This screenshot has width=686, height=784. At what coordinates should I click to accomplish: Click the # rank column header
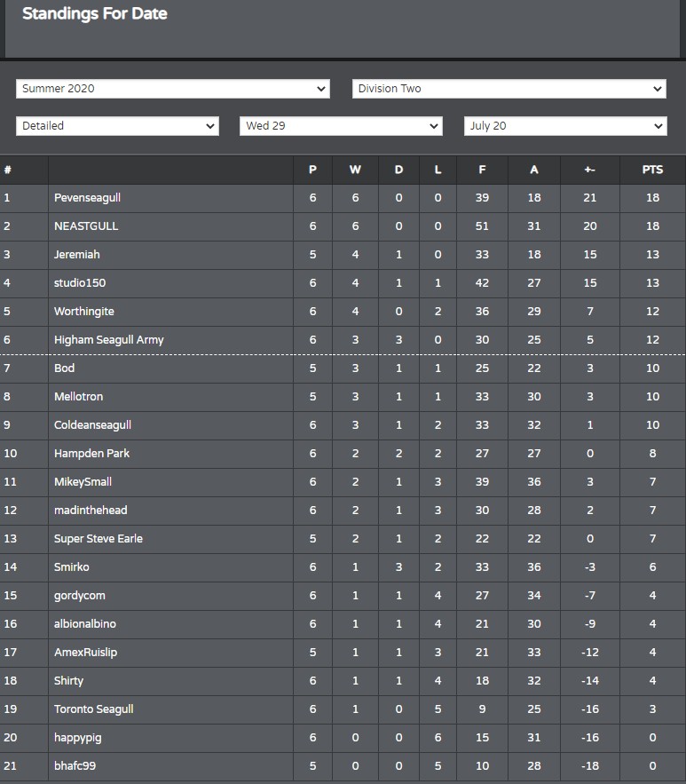click(7, 170)
